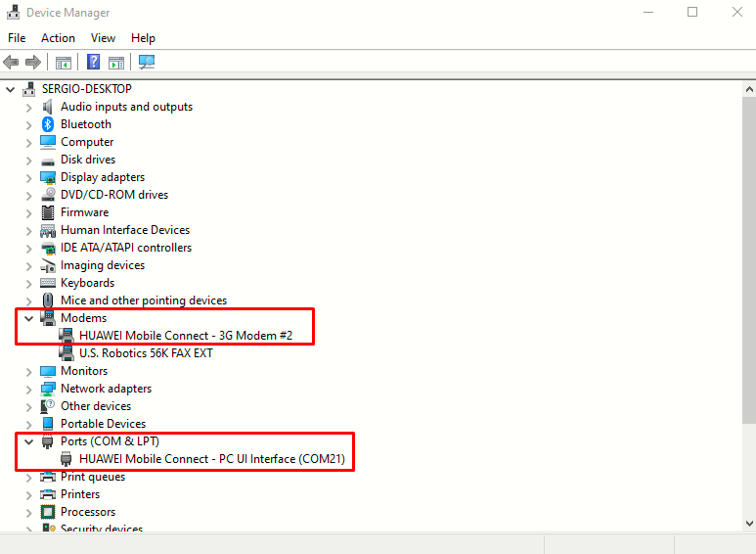The image size is (756, 554).
Task: Collapse the Ports (COM & LPT) node
Action: point(29,441)
